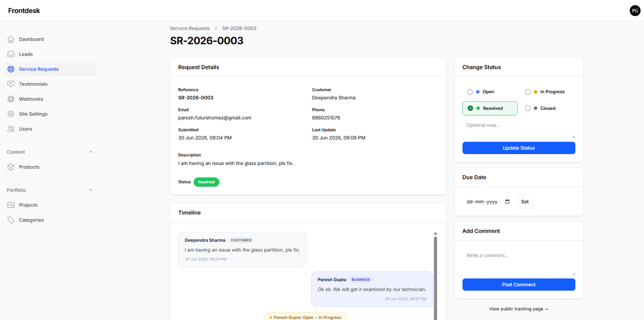Click the green Resolved status badge
Screen dimensions: 644x320
(x=206, y=182)
